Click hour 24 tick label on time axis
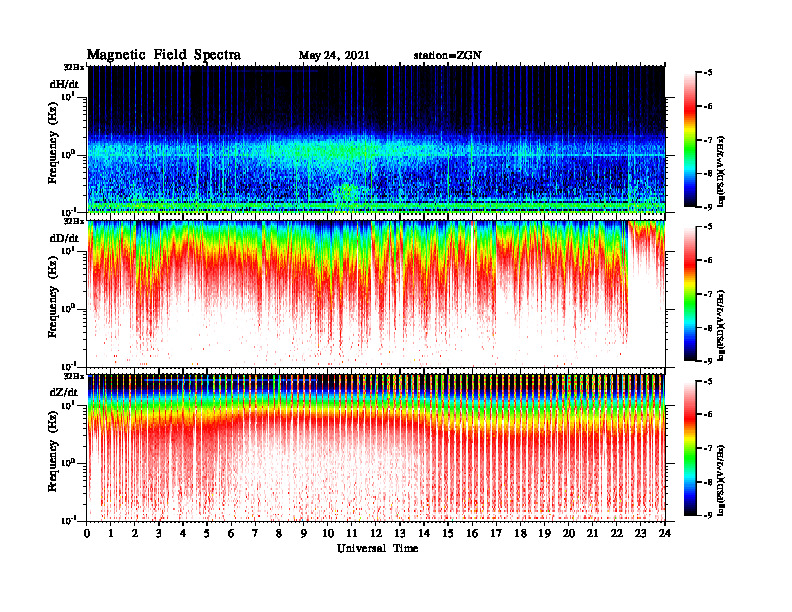This screenshot has width=792, height=612. click(665, 534)
